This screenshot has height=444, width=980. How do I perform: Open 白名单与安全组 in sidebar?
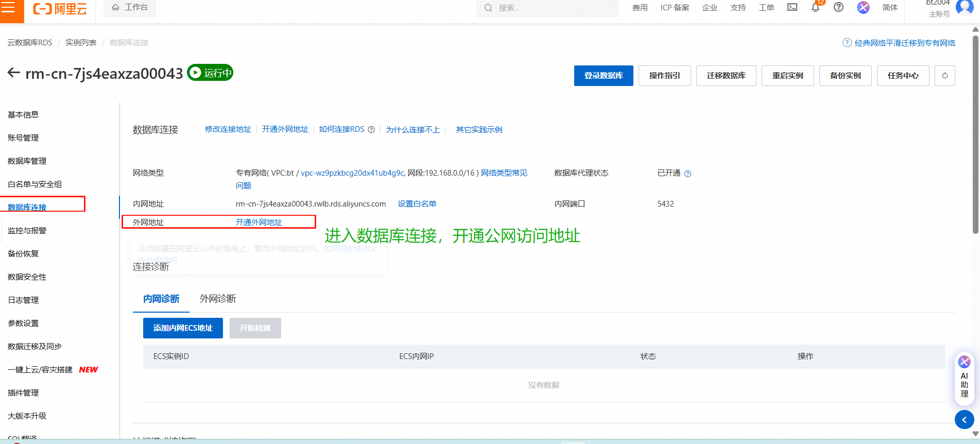coord(35,184)
